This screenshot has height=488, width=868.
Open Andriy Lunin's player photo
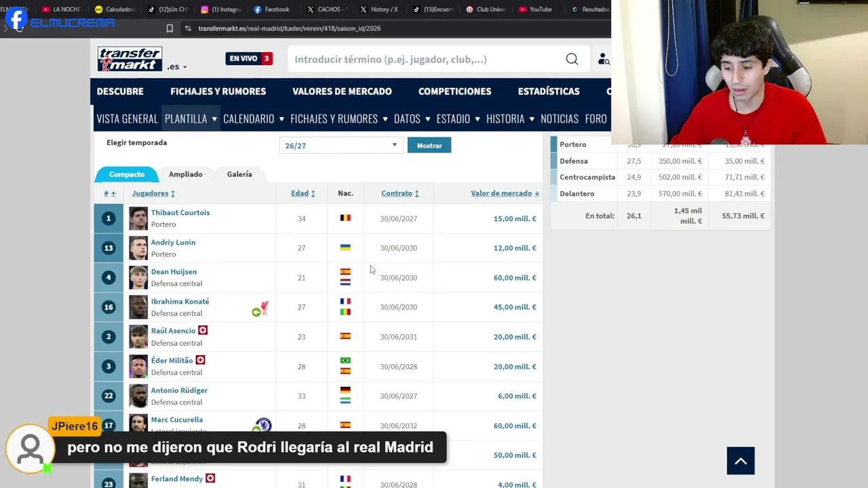(x=138, y=248)
